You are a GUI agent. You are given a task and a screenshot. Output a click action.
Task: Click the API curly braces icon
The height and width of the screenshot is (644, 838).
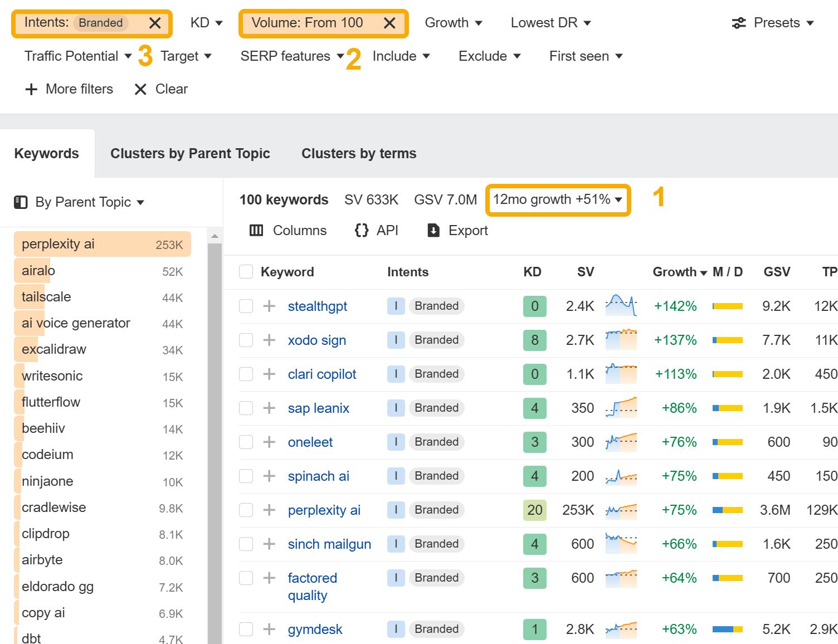pyautogui.click(x=362, y=231)
